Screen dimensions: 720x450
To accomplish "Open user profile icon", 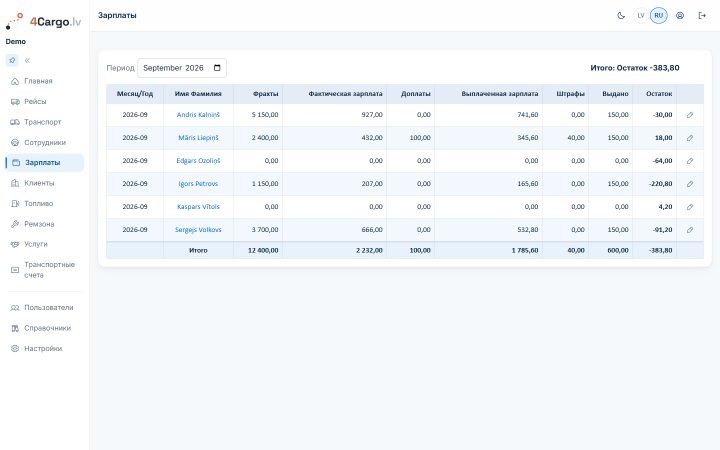I will coord(680,16).
